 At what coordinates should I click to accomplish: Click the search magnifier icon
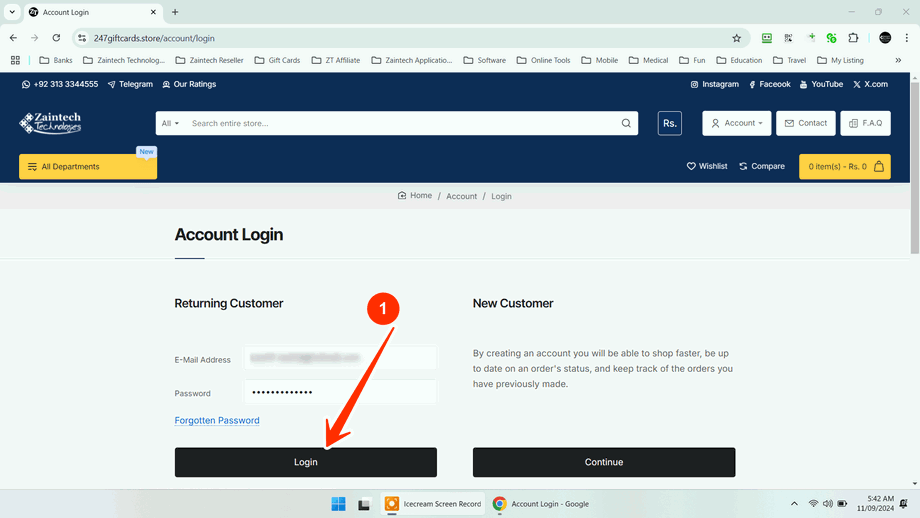click(x=626, y=123)
